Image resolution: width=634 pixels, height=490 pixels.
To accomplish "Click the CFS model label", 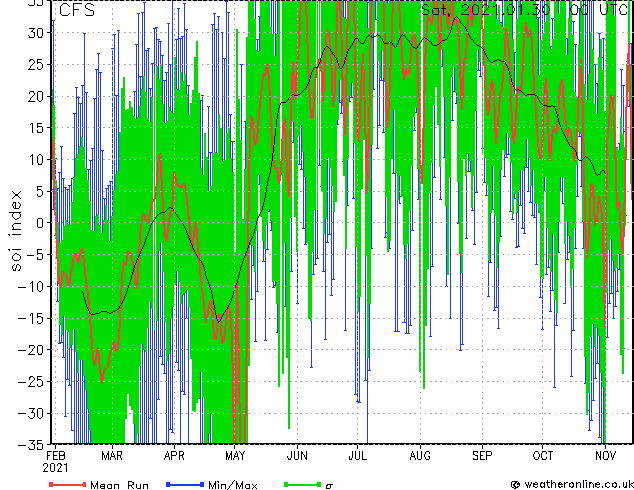I will [77, 10].
